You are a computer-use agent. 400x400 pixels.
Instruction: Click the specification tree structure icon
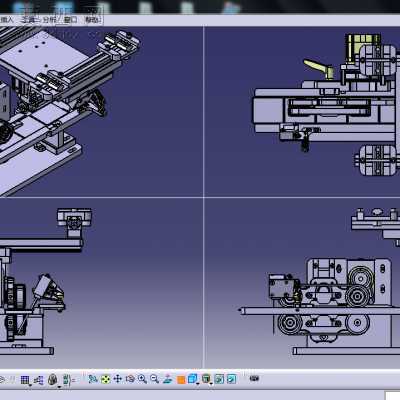click(39, 379)
